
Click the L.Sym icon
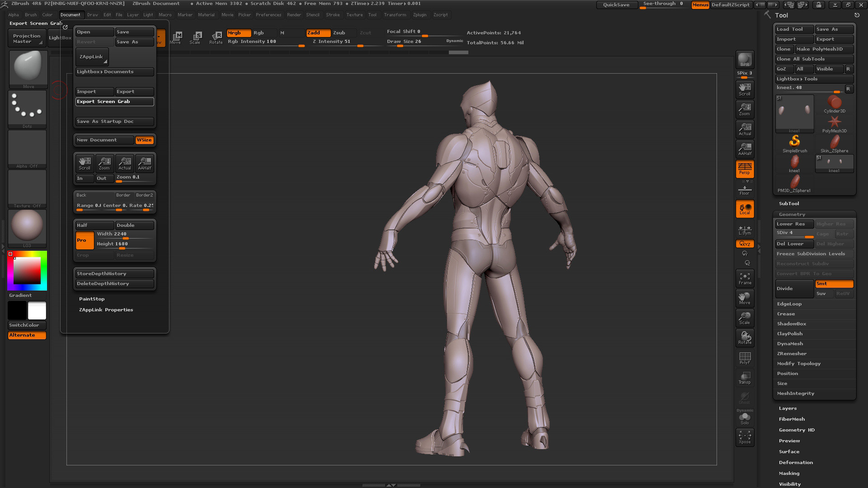click(745, 230)
